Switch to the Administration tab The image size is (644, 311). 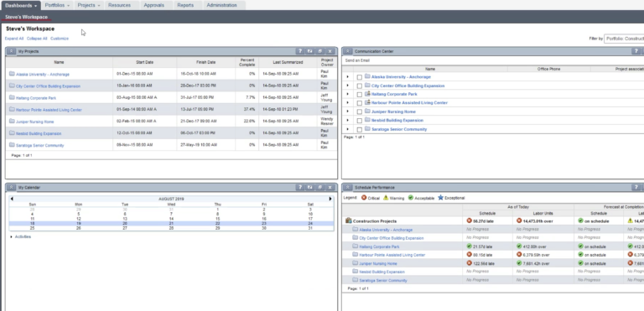point(221,5)
